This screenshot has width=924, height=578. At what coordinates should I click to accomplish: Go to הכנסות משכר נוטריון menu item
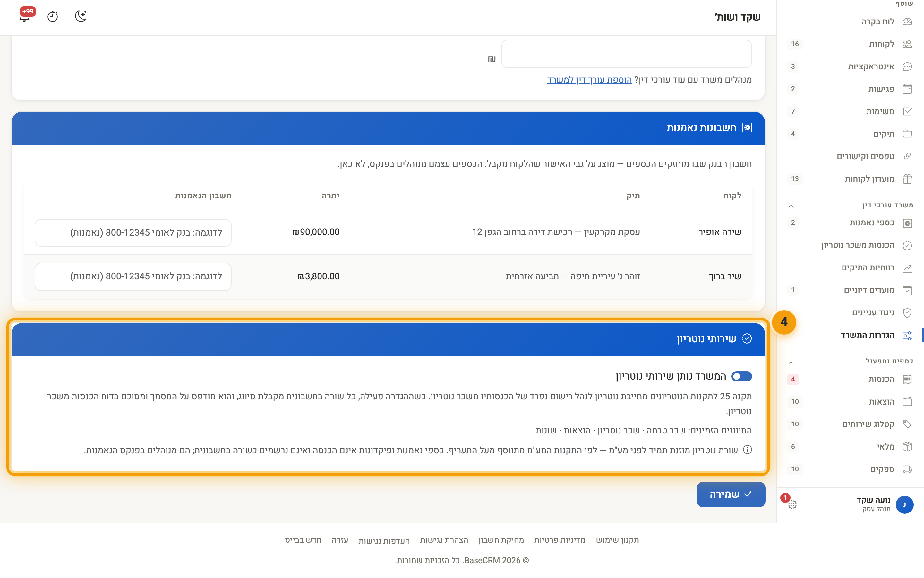(x=850, y=245)
